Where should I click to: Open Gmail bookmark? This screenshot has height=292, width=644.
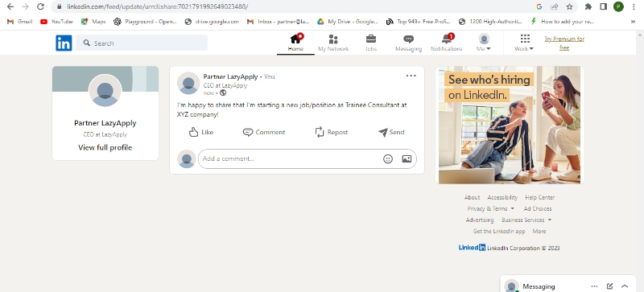pos(19,22)
